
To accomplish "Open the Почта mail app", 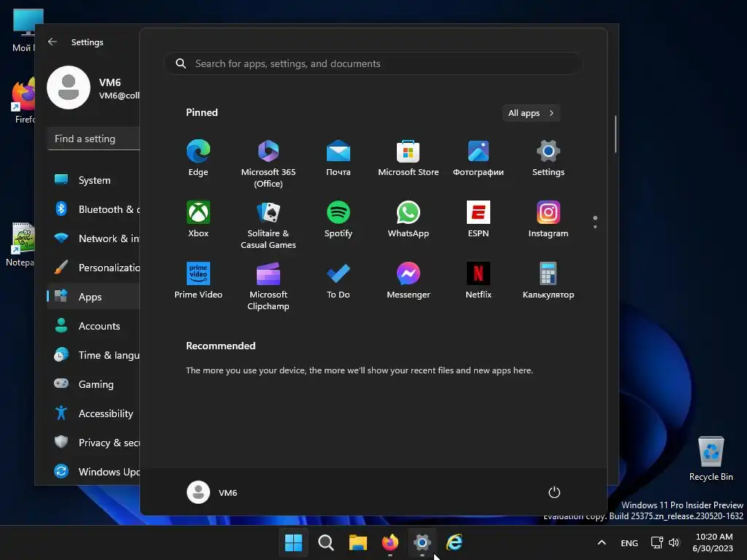I will pos(338,158).
